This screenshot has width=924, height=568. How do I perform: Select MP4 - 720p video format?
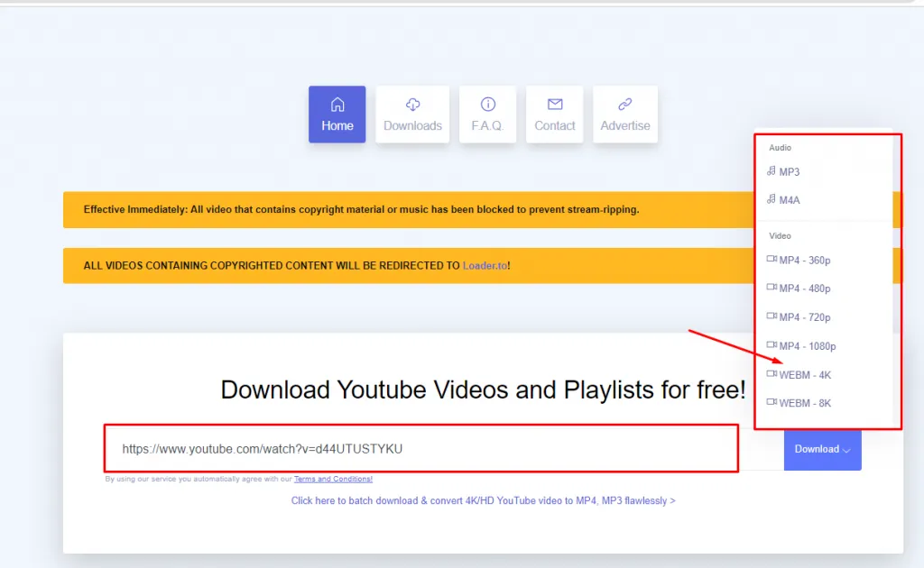(x=804, y=317)
